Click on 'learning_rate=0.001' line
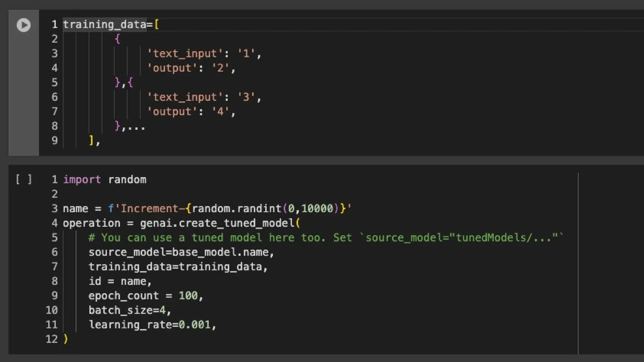The width and height of the screenshot is (644, 362). [x=152, y=325]
